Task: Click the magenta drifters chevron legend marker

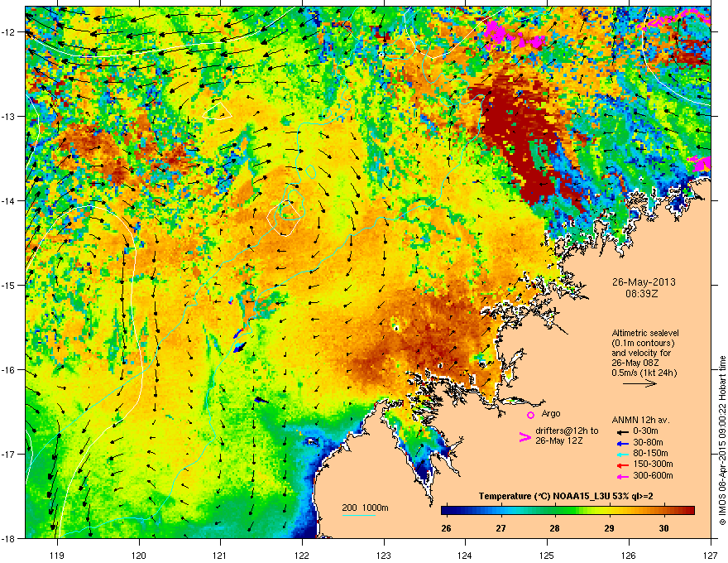Action: coord(524,436)
